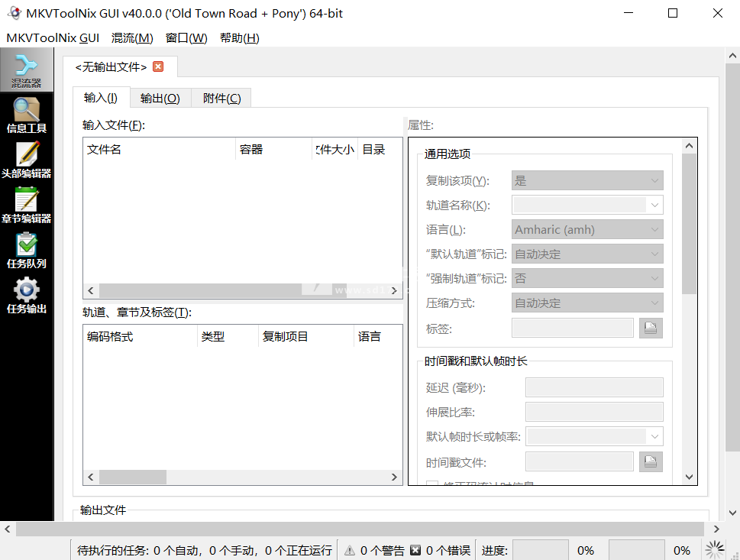Click the first 进度 progress bar
Viewport: 740px width, 560px height.
541,550
